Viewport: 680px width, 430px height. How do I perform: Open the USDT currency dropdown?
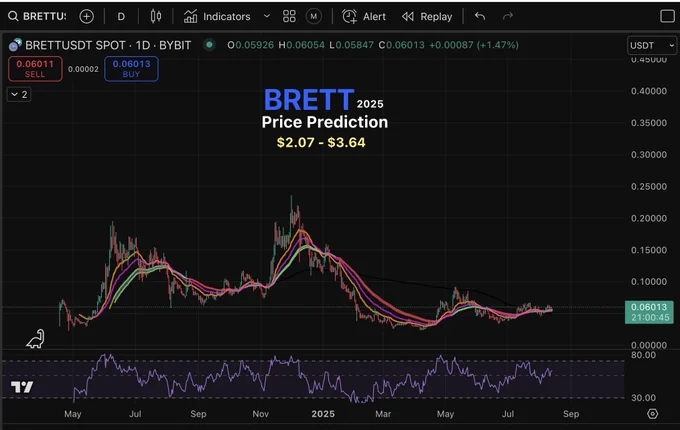click(x=652, y=46)
